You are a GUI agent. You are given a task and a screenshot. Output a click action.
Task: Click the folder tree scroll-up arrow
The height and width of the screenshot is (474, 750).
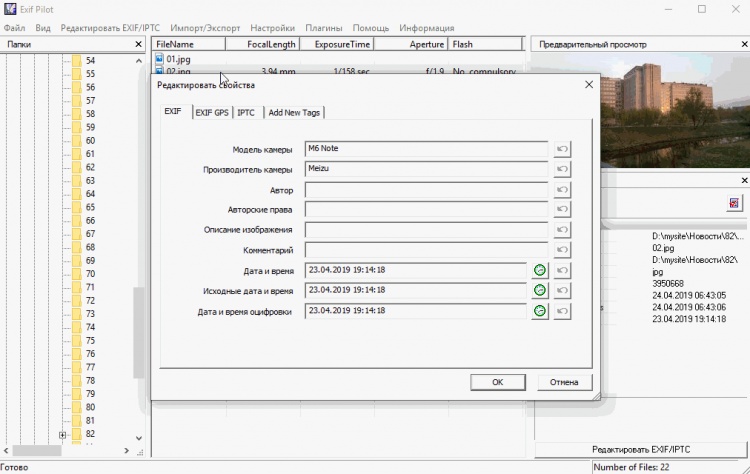click(139, 61)
